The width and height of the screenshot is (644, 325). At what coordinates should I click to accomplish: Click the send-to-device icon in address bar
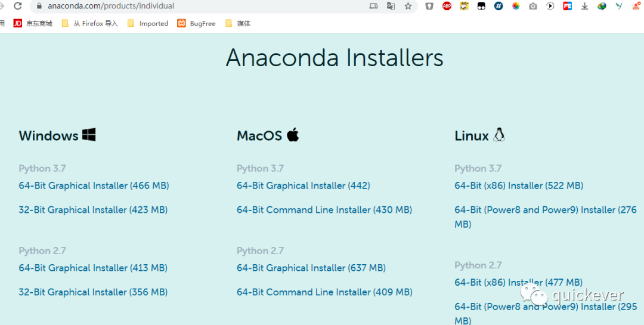373,6
